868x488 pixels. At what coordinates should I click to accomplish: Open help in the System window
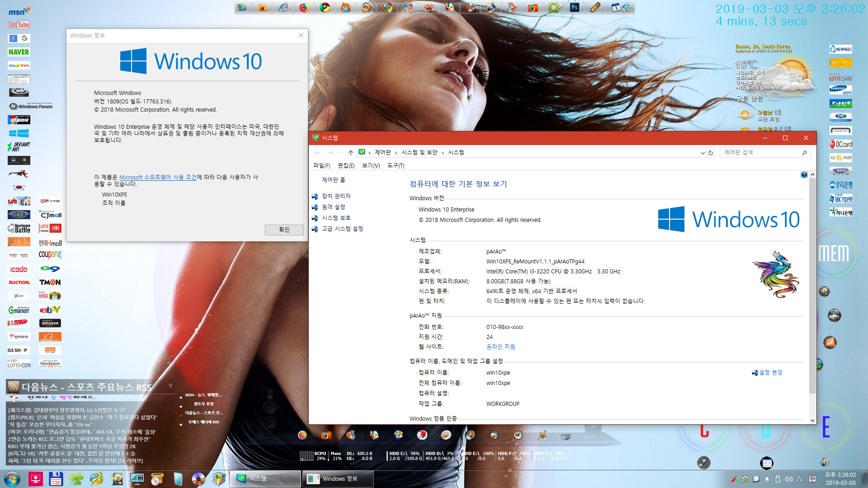pos(804,174)
